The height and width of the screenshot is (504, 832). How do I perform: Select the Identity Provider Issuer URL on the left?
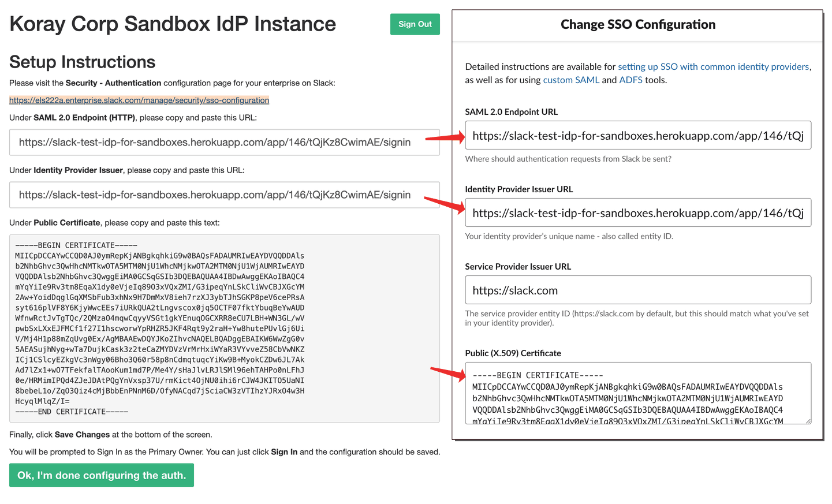[224, 195]
